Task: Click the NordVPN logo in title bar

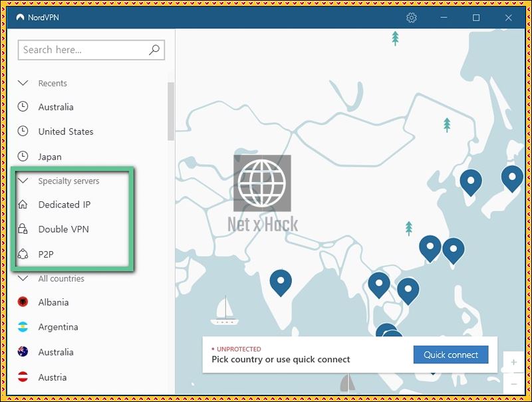Action: click(21, 17)
